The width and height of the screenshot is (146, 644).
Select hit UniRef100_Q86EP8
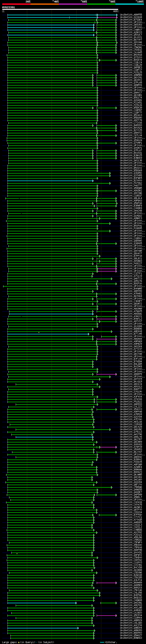(x=131, y=374)
